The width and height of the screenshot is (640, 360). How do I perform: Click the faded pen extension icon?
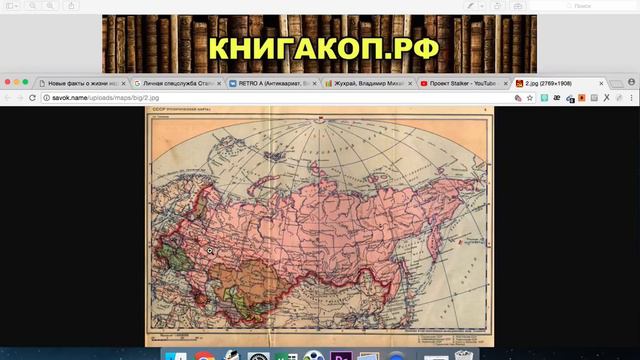pyautogui.click(x=619, y=98)
